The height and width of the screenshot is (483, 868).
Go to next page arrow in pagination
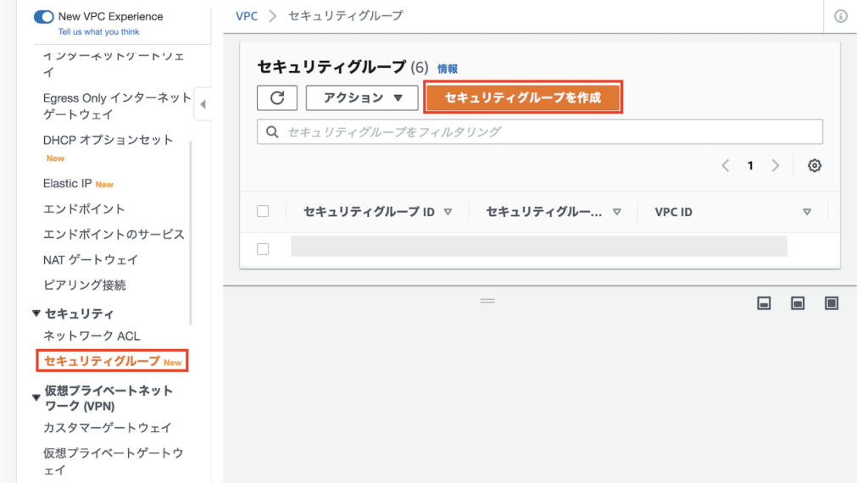click(775, 166)
